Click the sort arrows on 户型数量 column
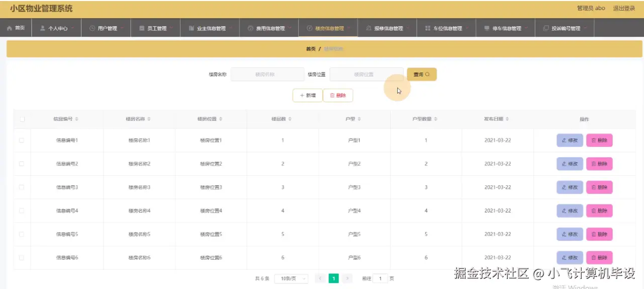Viewport: 644px width, 289px height. tap(435, 119)
